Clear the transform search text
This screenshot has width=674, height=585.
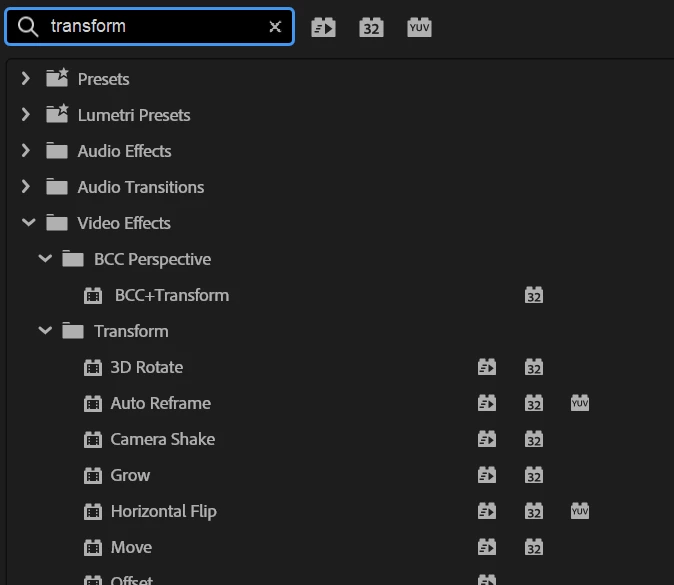point(275,27)
